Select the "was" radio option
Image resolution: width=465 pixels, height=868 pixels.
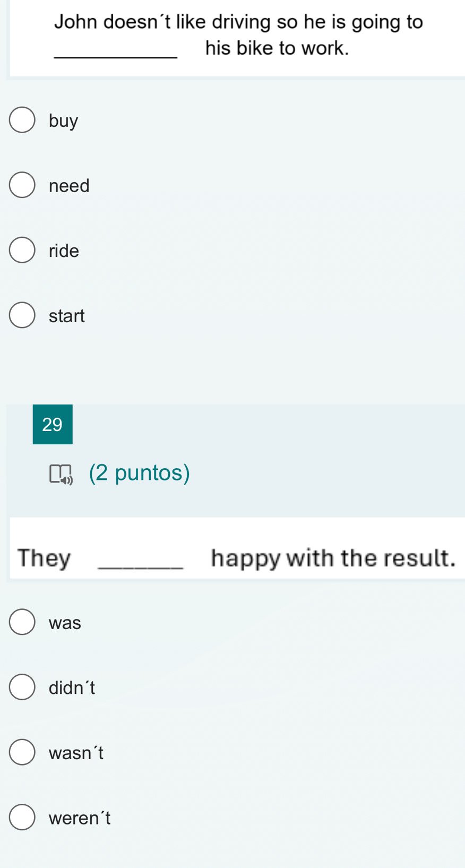tap(22, 622)
